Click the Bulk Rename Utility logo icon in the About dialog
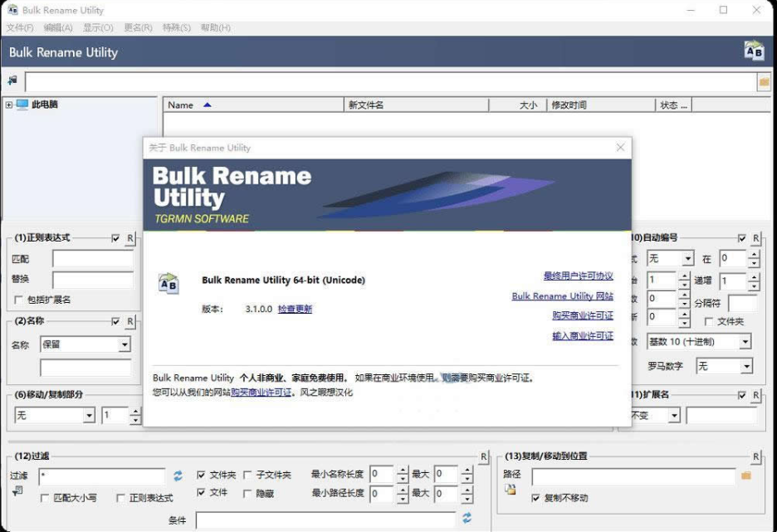 (x=169, y=284)
